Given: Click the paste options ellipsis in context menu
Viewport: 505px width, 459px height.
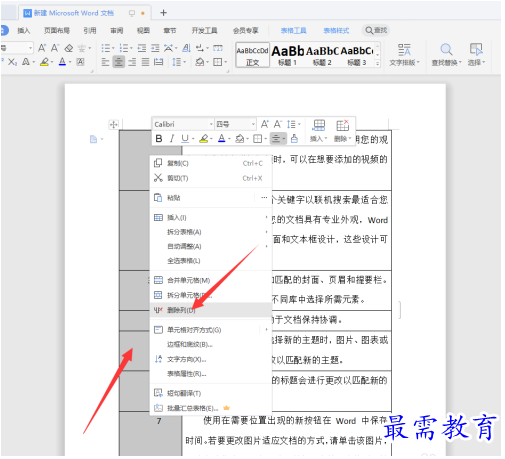Looking at the screenshot, I should tap(264, 198).
